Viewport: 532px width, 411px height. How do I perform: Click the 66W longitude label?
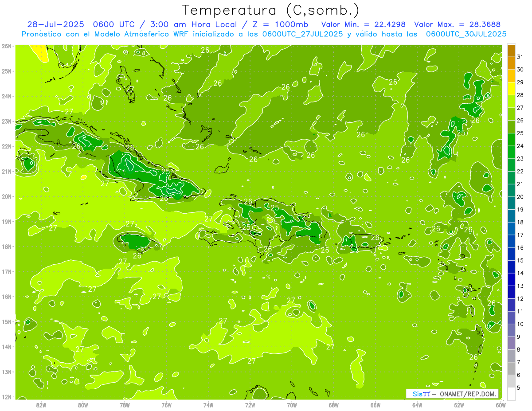(x=376, y=405)
